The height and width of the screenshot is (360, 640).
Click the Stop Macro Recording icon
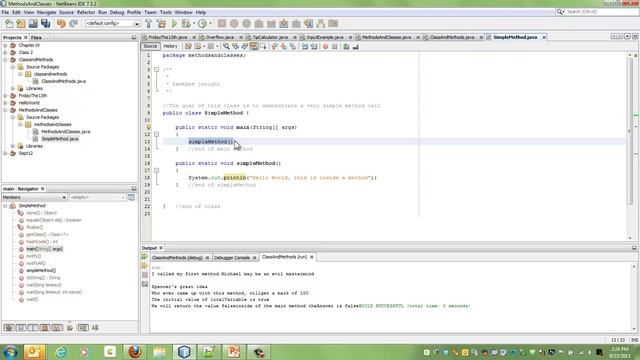pos(335,47)
